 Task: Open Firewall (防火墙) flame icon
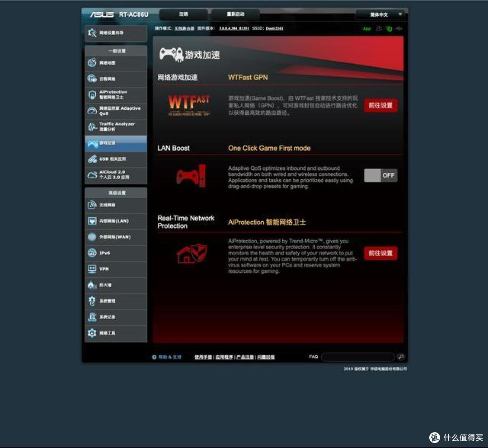(91, 285)
